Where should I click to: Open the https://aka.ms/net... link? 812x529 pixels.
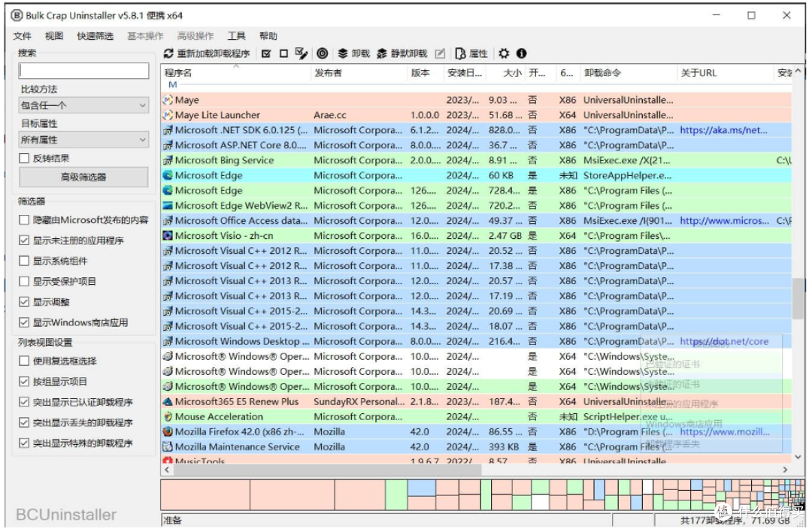click(723, 130)
